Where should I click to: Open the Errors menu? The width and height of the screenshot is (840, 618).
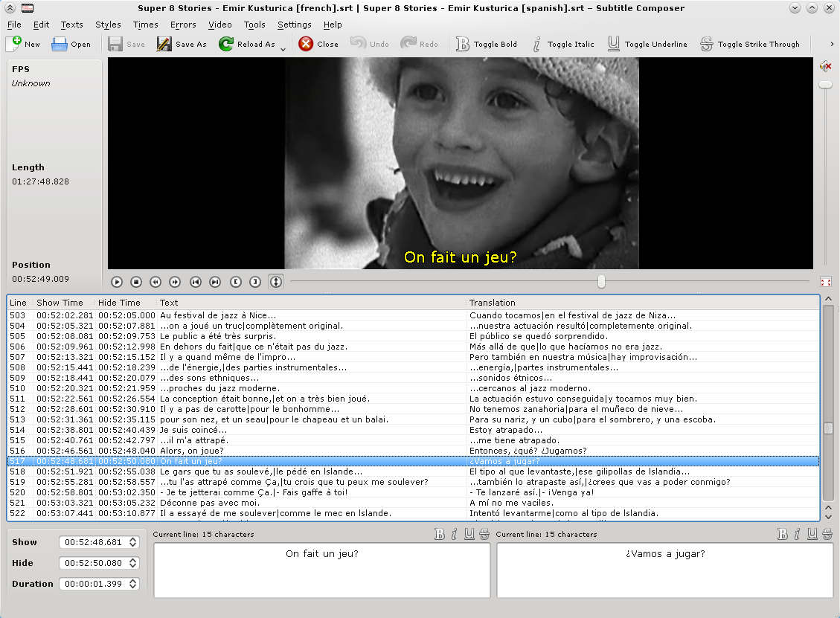click(x=183, y=25)
